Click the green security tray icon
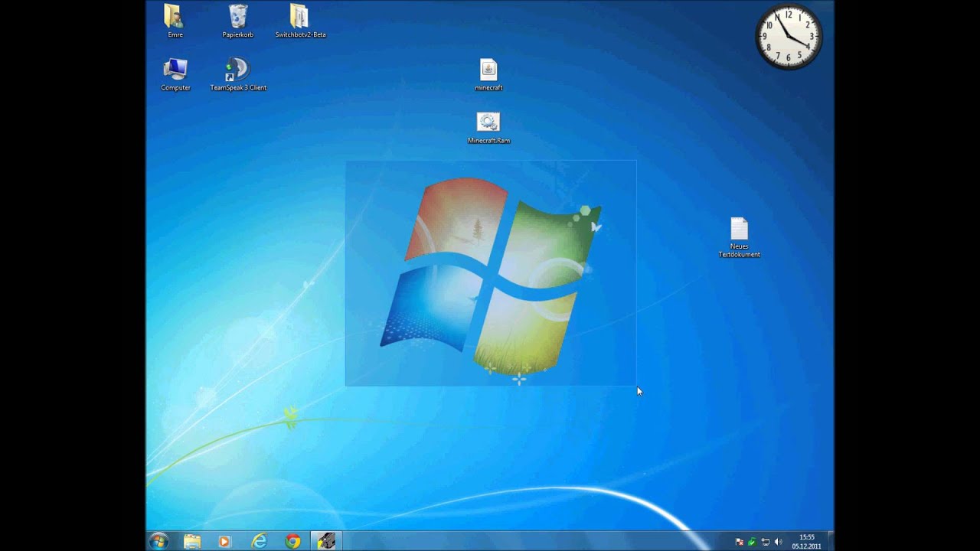Viewport: 980px width, 551px height. tap(752, 542)
